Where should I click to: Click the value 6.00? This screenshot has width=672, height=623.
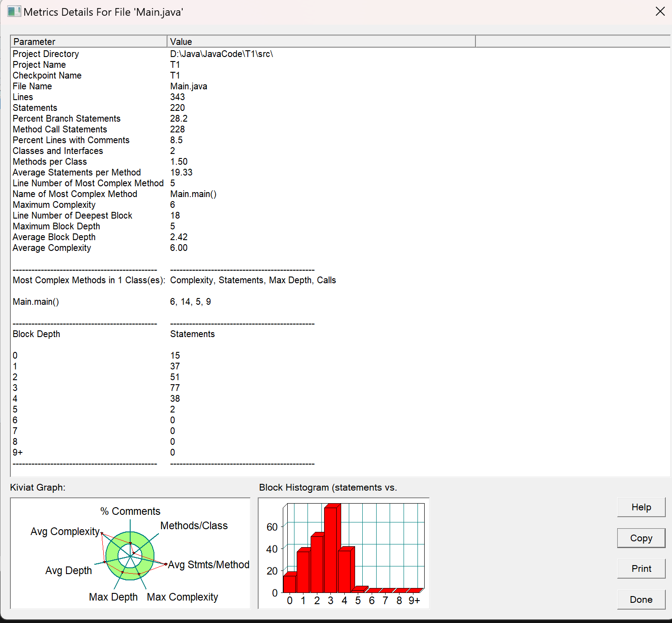click(x=179, y=248)
